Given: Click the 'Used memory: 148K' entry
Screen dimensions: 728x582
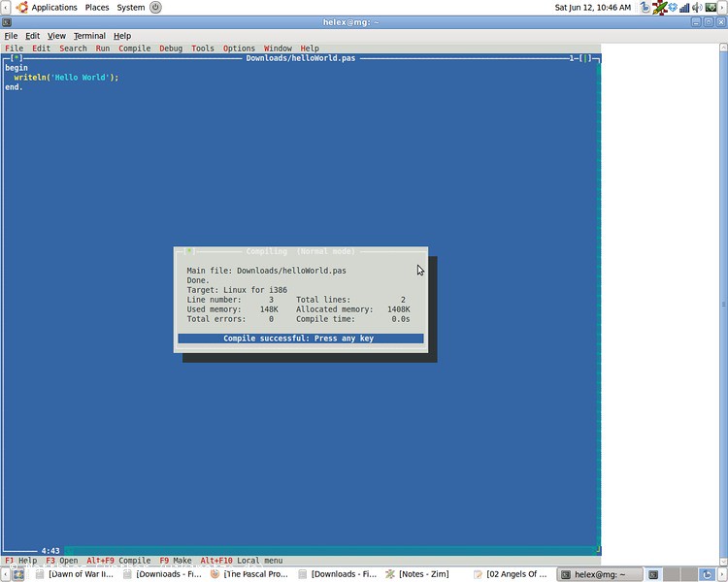Looking at the screenshot, I should 233,309.
